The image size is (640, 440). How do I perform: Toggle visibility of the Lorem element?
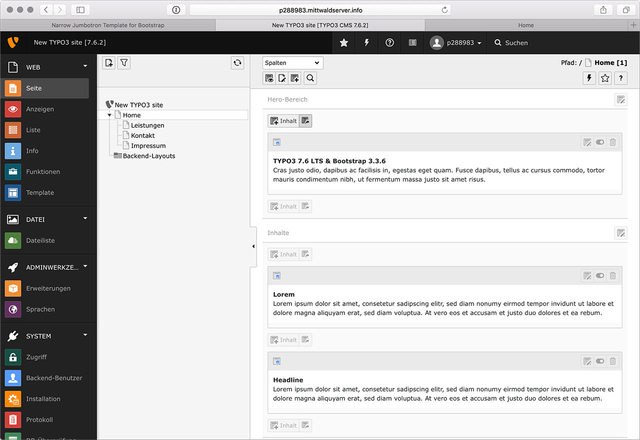click(x=601, y=276)
